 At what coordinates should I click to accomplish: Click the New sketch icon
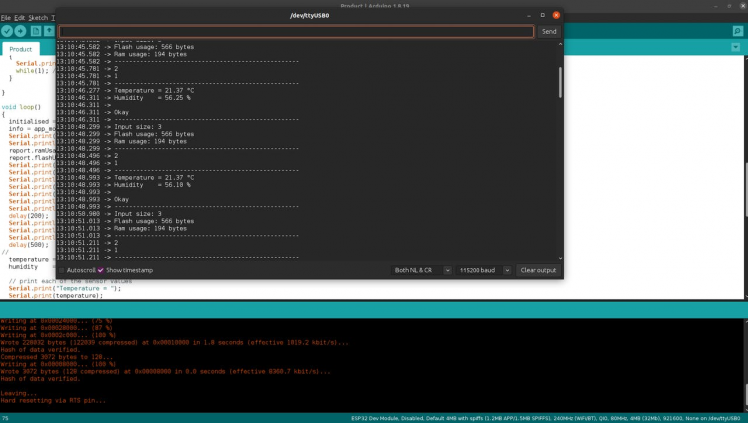[36, 31]
